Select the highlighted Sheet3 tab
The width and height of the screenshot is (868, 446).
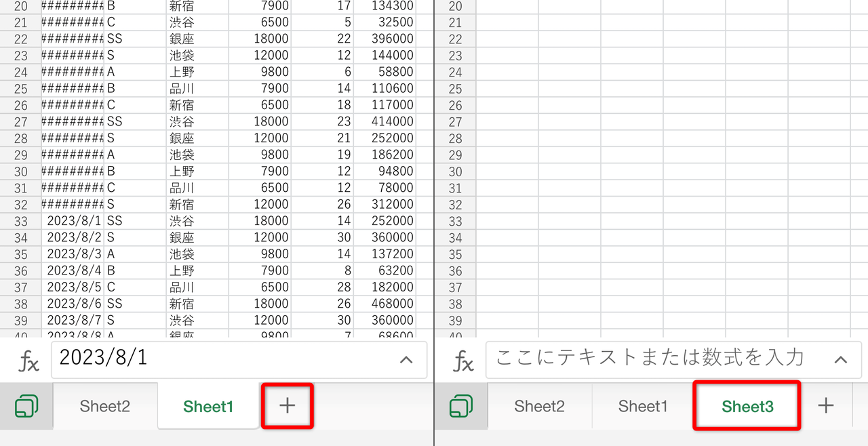tap(746, 406)
